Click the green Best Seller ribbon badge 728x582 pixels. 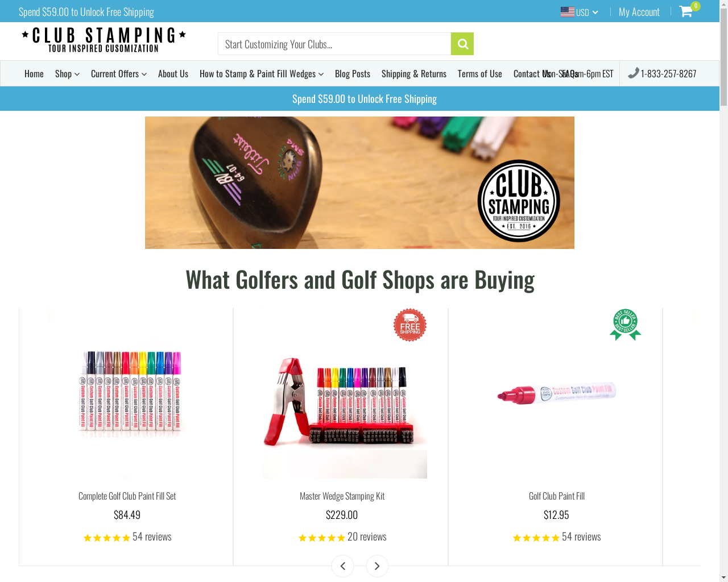pos(625,325)
